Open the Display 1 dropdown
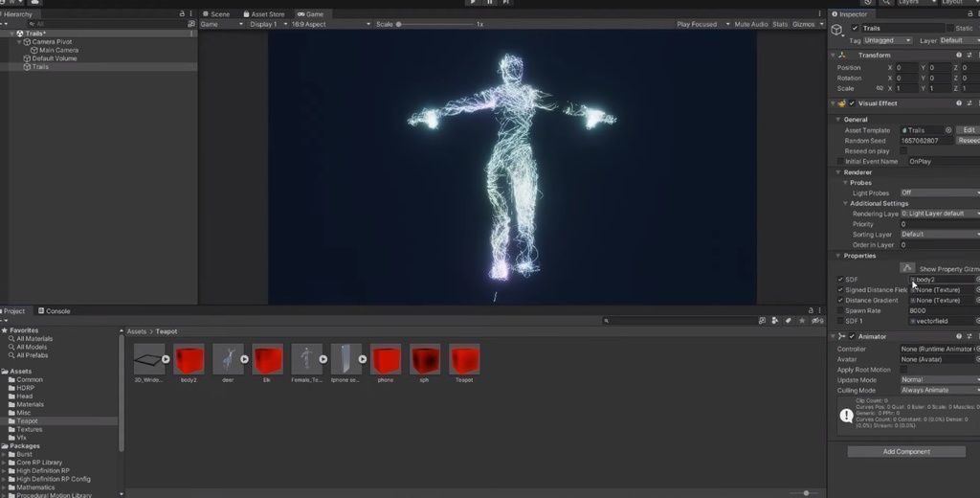980x498 pixels. (x=268, y=24)
